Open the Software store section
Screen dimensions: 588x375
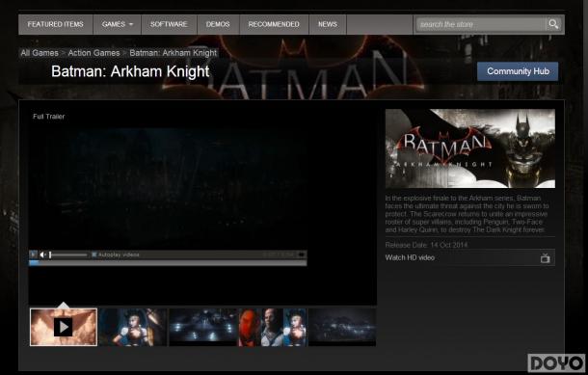coord(169,24)
